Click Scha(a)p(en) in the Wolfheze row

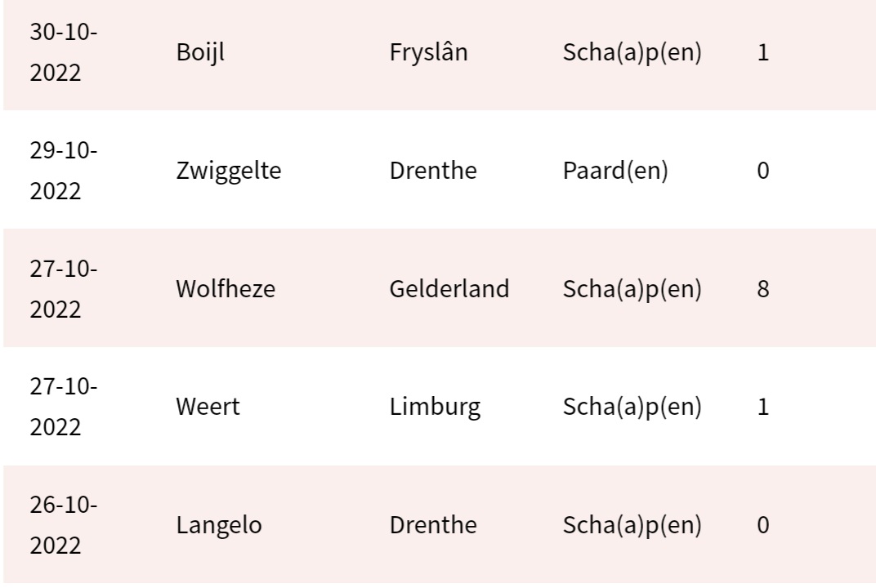click(632, 290)
